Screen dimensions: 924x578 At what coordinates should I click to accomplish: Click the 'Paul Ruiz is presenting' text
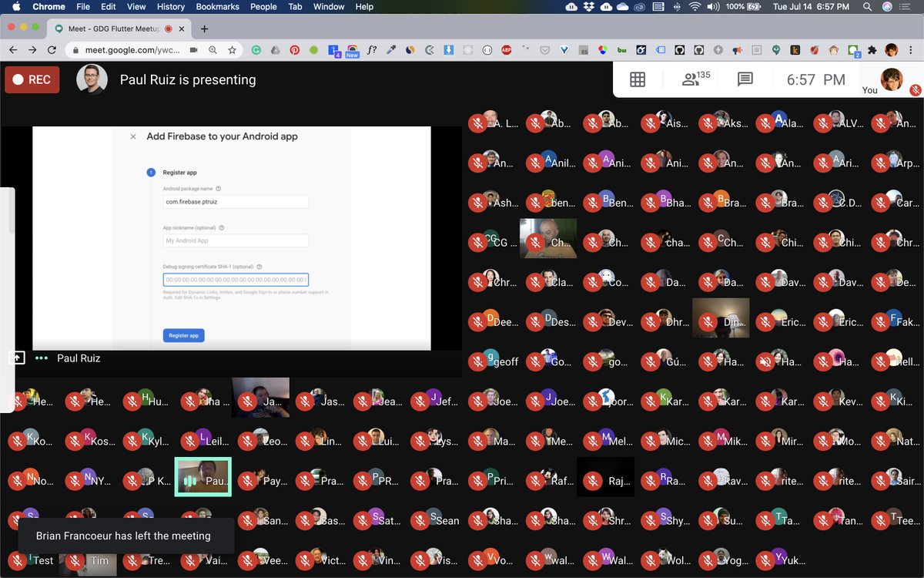(188, 79)
